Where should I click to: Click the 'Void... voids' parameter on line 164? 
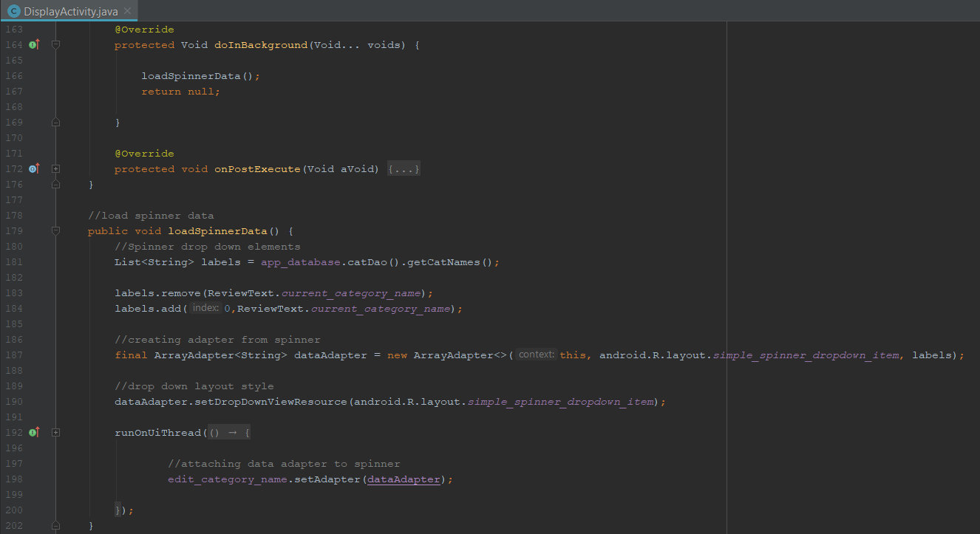357,45
